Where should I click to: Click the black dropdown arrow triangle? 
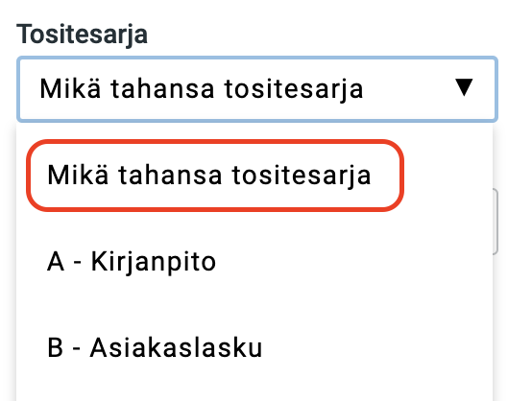pos(464,87)
